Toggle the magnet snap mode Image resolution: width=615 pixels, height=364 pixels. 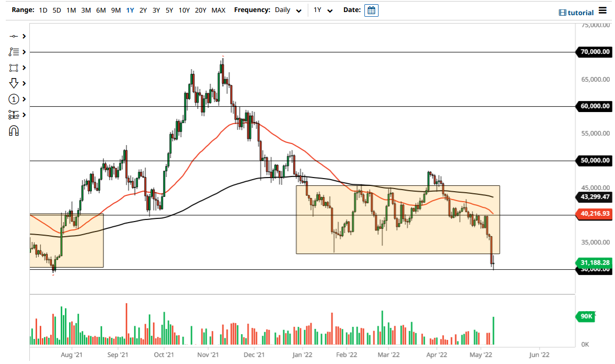[x=14, y=130]
